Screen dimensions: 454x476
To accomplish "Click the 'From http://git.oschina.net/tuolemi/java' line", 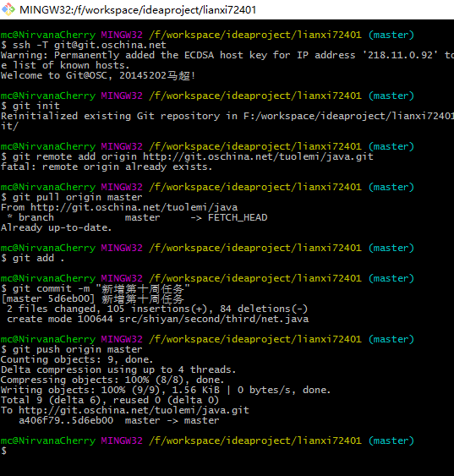I will (x=119, y=207).
